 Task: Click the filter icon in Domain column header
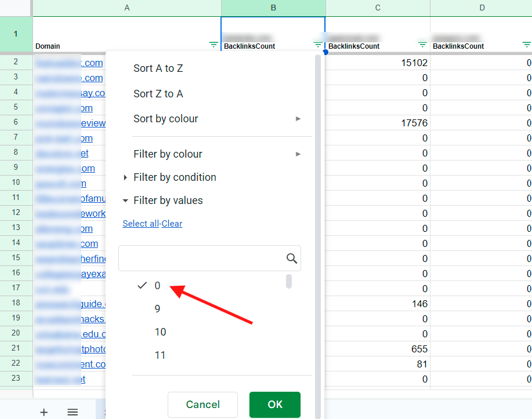point(213,45)
